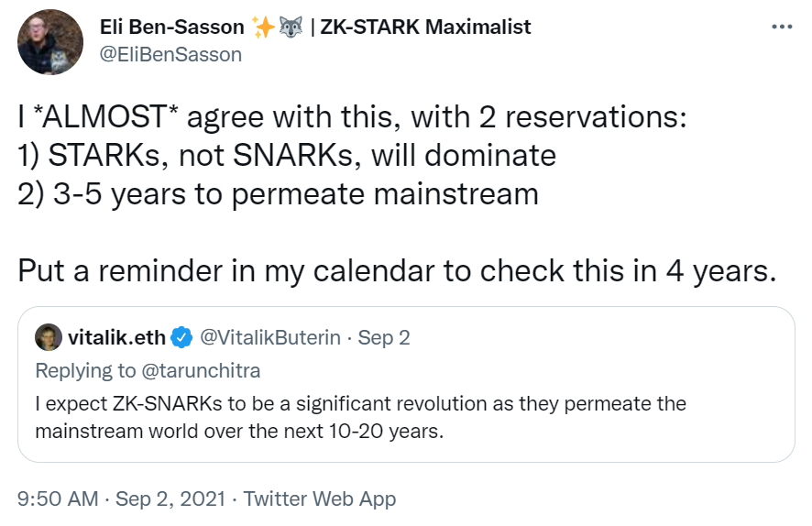Click the blue verified badge next to vitalik.eth
The image size is (812, 526).
(181, 338)
